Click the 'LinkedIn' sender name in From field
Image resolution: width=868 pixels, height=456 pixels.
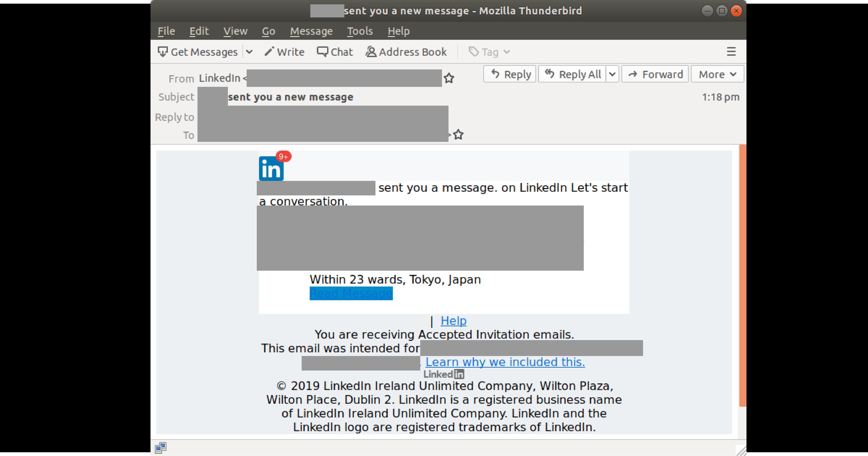coord(219,78)
